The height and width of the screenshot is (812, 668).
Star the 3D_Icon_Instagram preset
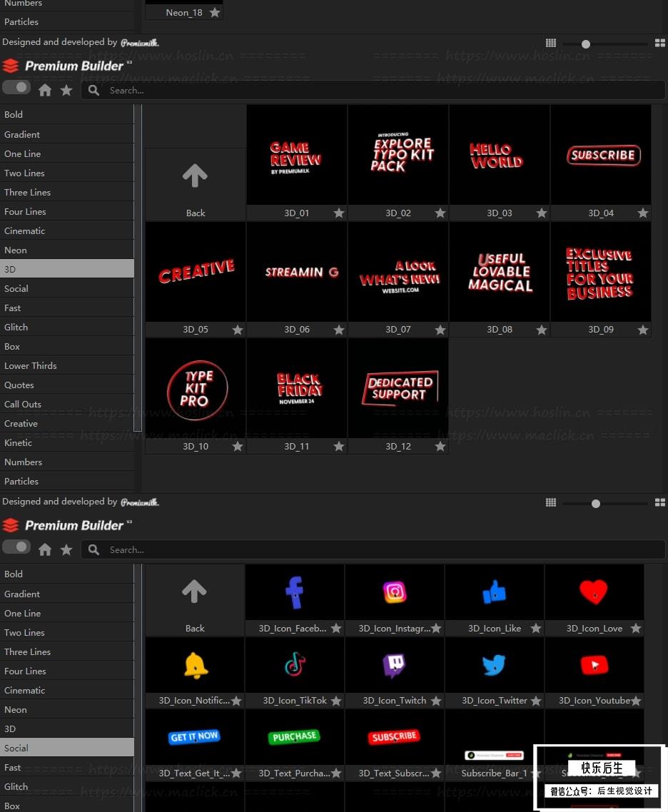tap(436, 628)
